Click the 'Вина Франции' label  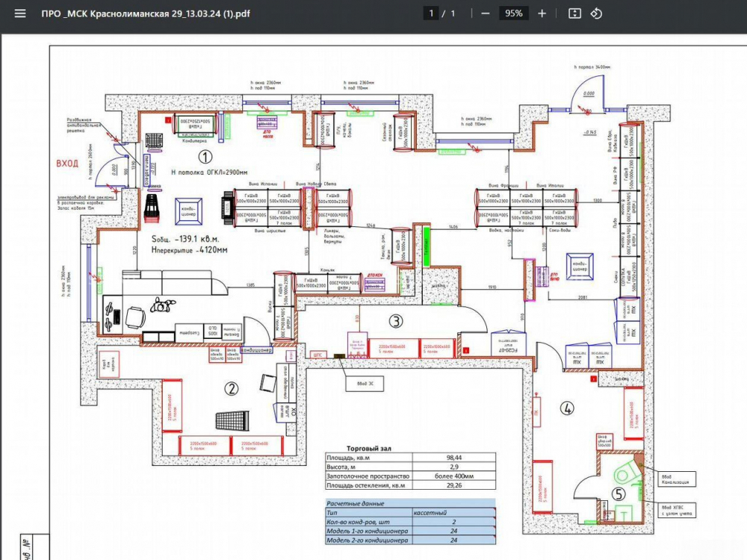503,185
